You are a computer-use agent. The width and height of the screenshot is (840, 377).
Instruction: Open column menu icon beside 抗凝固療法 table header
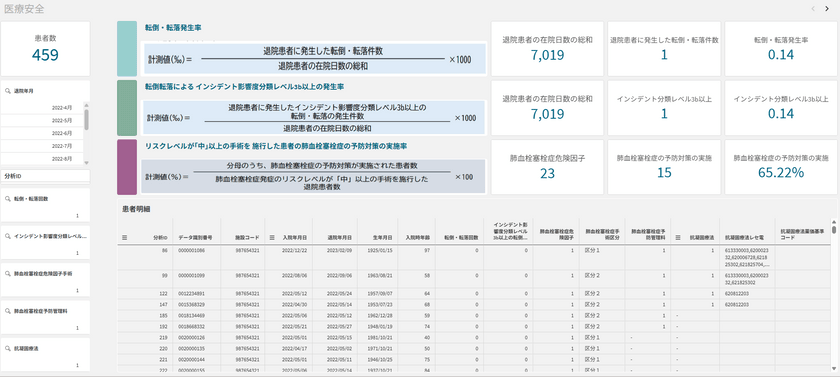[x=678, y=237]
